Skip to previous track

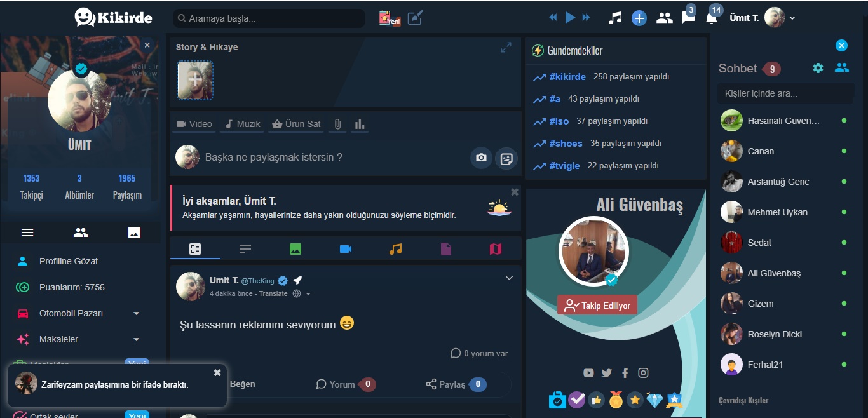click(x=553, y=17)
